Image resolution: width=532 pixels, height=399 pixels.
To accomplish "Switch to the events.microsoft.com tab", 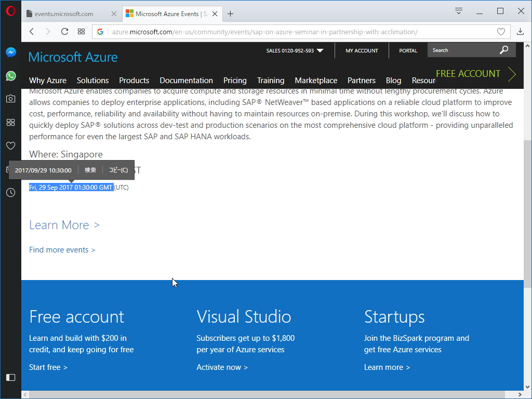I will point(68,14).
